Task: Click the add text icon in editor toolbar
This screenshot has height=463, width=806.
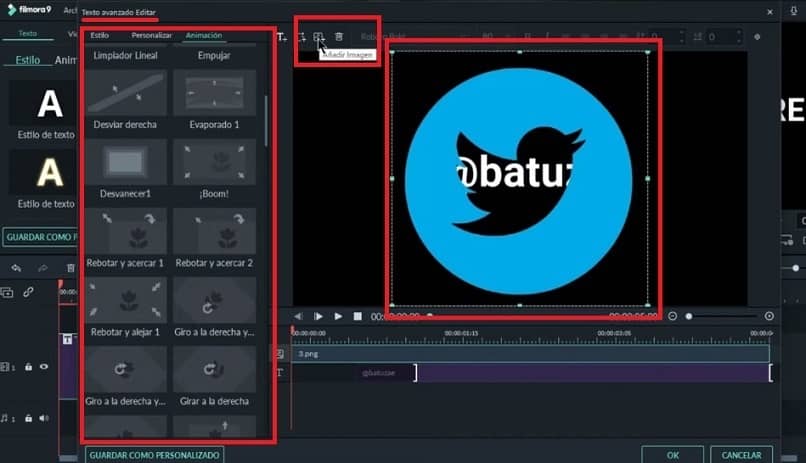Action: tap(282, 37)
